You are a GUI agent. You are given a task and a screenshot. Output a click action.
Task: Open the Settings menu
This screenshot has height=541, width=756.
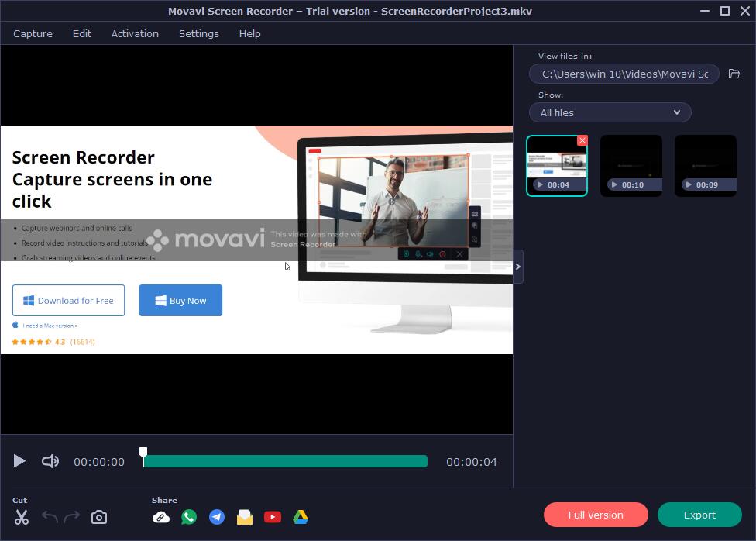click(198, 34)
